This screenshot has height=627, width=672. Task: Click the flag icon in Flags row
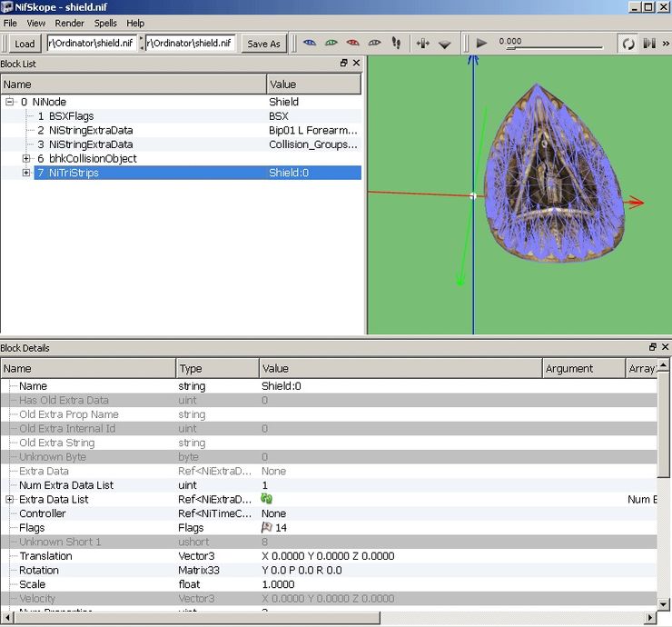point(267,528)
